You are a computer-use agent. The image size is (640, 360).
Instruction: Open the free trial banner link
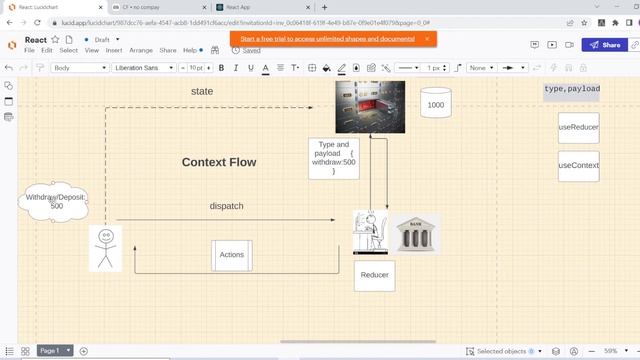(x=327, y=39)
